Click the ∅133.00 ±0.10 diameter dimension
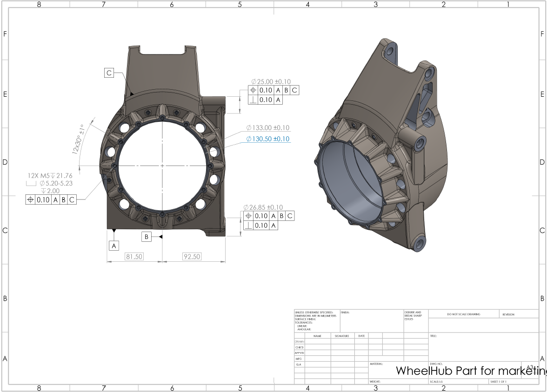The height and width of the screenshot is (392, 547). click(x=268, y=127)
